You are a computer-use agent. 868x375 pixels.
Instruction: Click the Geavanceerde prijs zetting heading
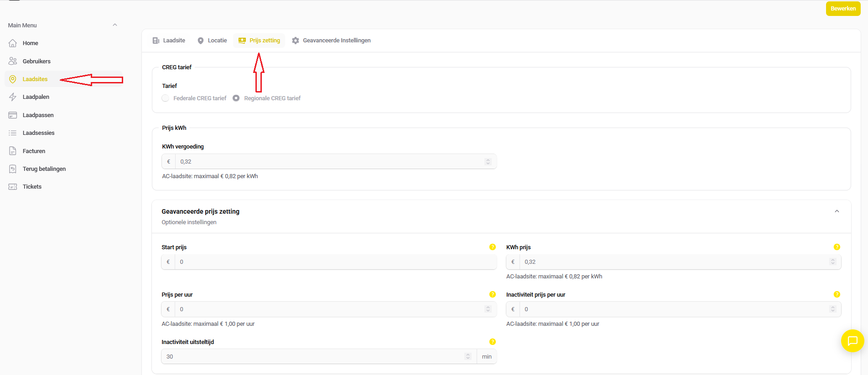click(x=200, y=211)
